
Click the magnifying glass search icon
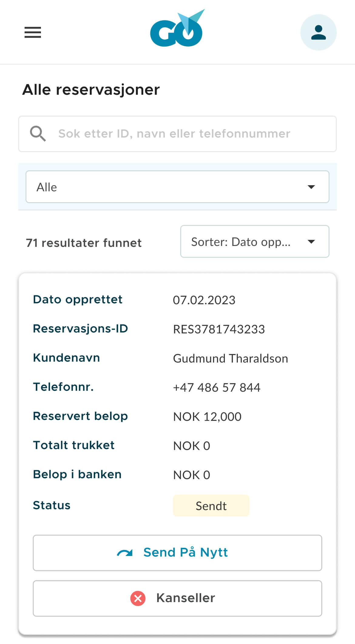click(38, 134)
